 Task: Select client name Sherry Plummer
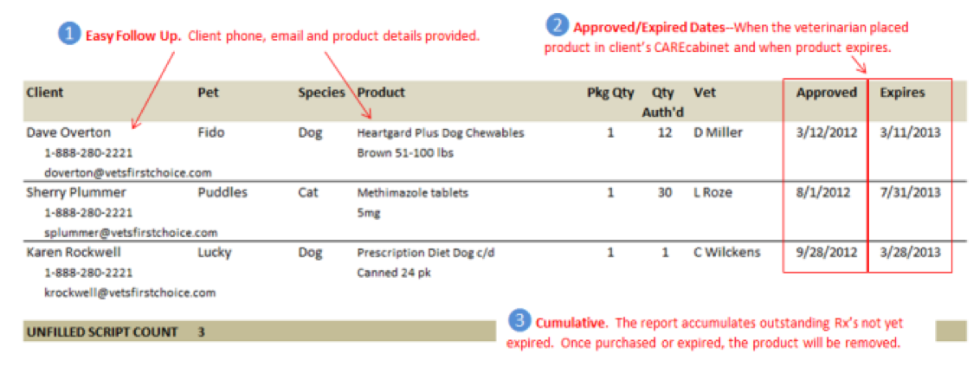(75, 192)
